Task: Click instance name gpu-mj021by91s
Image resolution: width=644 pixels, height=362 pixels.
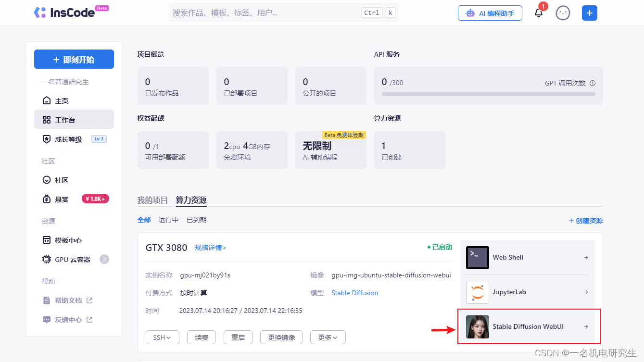Action: [x=205, y=275]
